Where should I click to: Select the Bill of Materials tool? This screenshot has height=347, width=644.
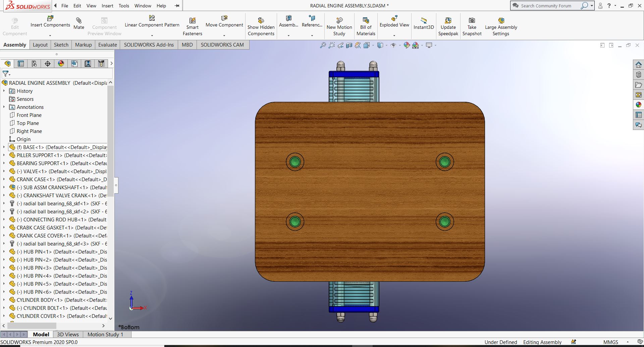pos(366,21)
